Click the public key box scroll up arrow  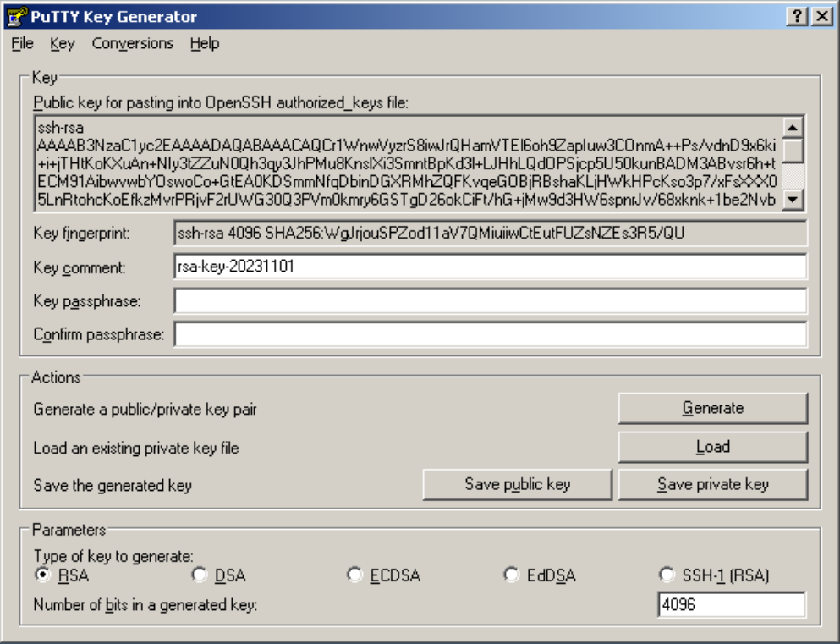tap(793, 128)
